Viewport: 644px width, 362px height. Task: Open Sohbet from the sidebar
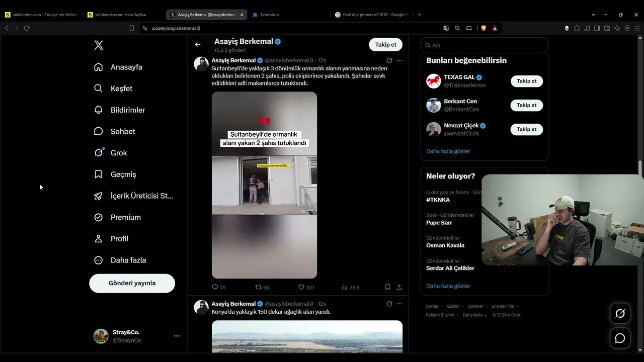tap(115, 131)
